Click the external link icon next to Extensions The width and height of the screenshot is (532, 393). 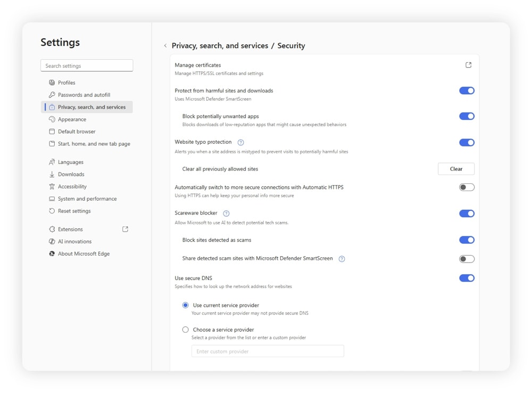125,229
